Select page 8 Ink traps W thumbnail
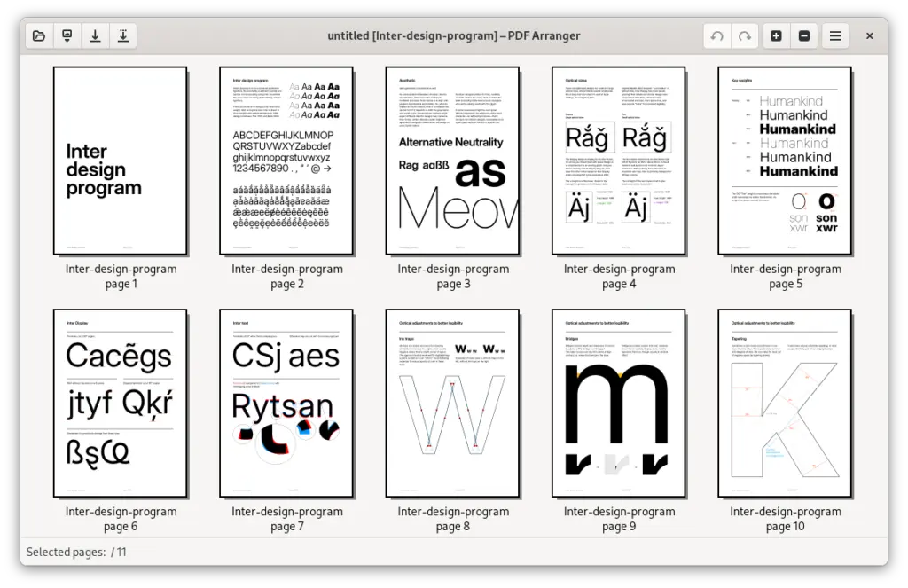 [452, 403]
